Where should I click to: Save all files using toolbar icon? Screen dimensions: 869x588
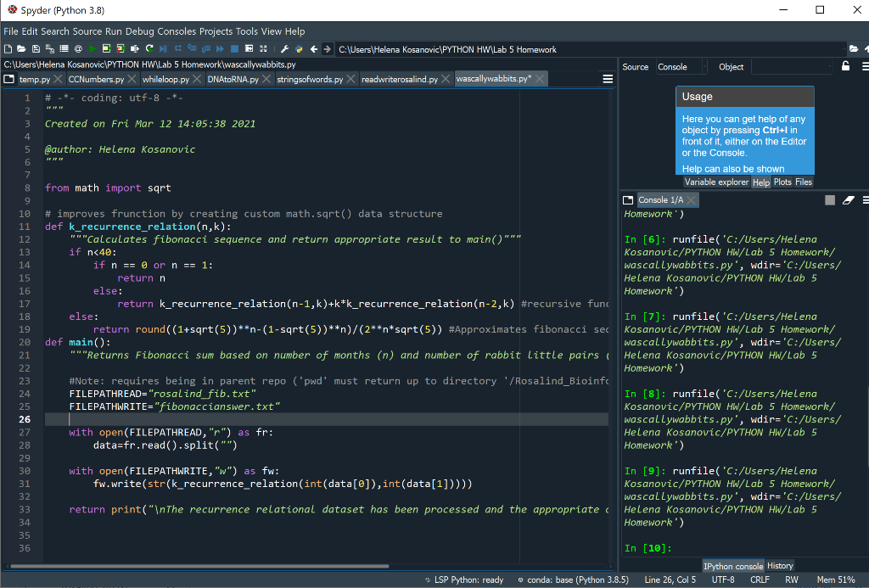(x=48, y=48)
